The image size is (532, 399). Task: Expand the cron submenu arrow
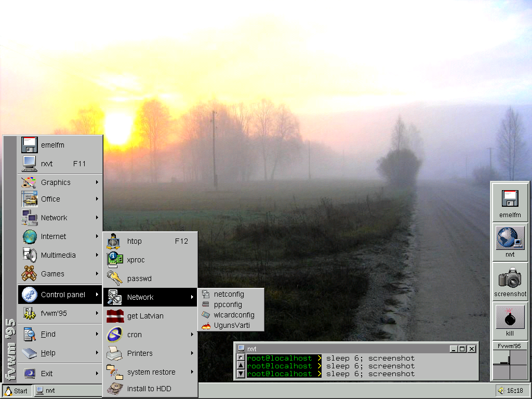192,335
